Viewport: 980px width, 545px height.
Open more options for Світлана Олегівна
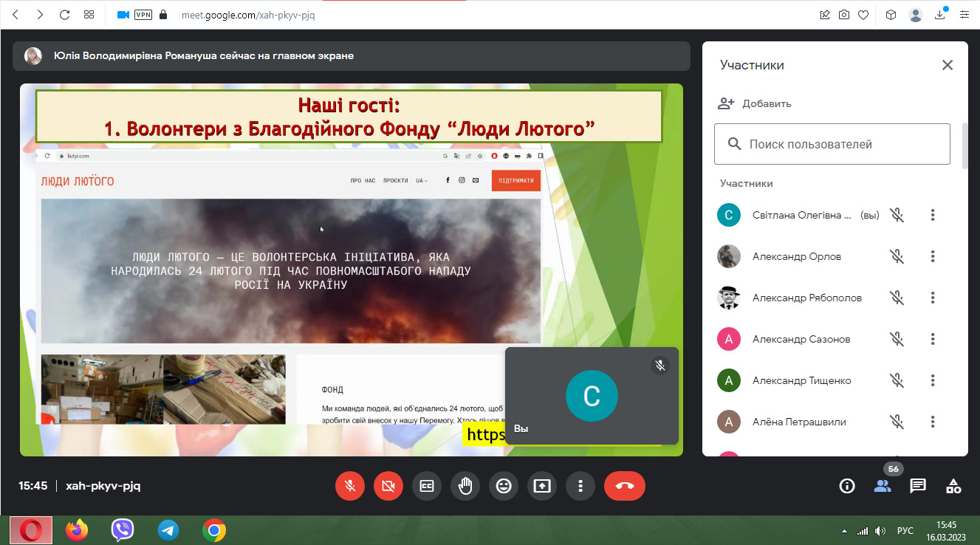tap(933, 215)
